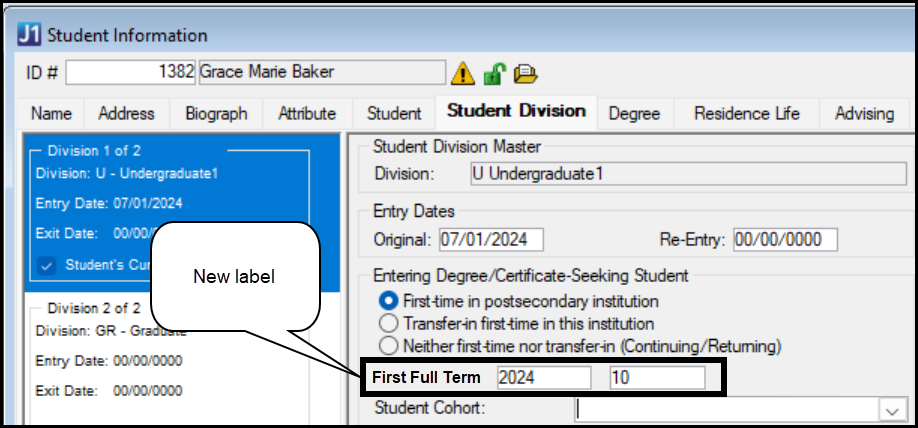The image size is (918, 428).
Task: Switch to the Advising tab
Action: click(864, 113)
